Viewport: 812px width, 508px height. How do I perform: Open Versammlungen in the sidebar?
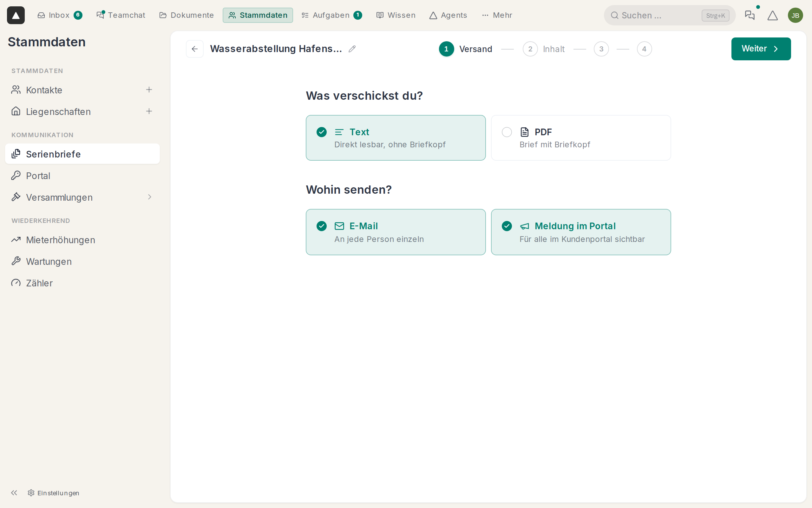pos(82,197)
